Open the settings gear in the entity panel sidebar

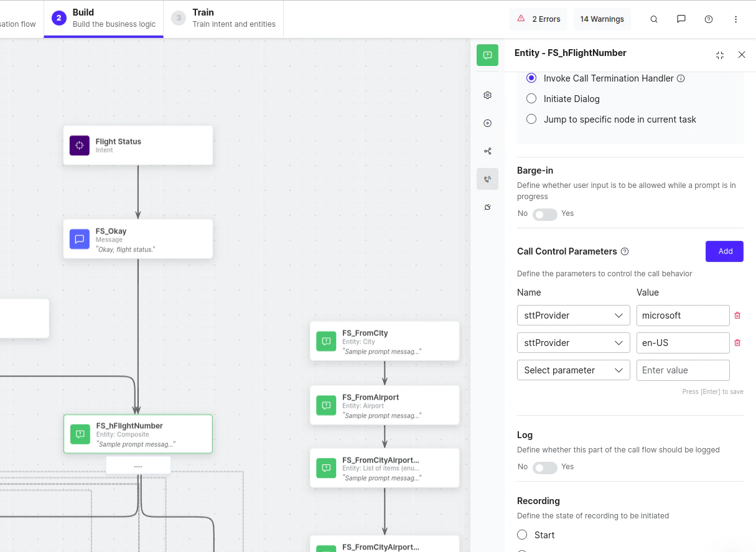click(x=487, y=95)
